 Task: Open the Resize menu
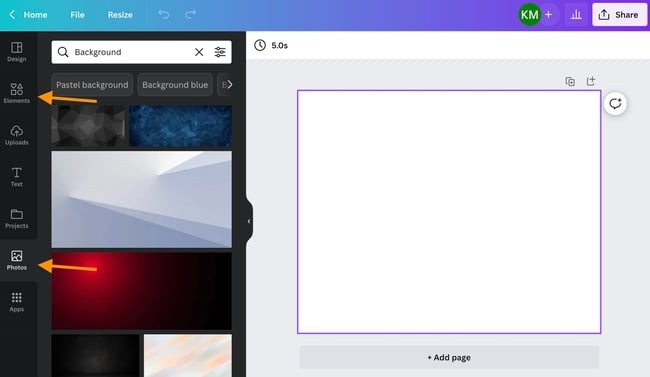[x=120, y=15]
